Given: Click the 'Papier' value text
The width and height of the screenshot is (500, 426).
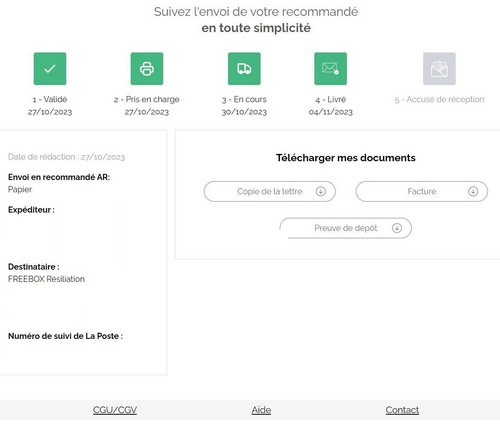Looking at the screenshot, I should [x=20, y=189].
